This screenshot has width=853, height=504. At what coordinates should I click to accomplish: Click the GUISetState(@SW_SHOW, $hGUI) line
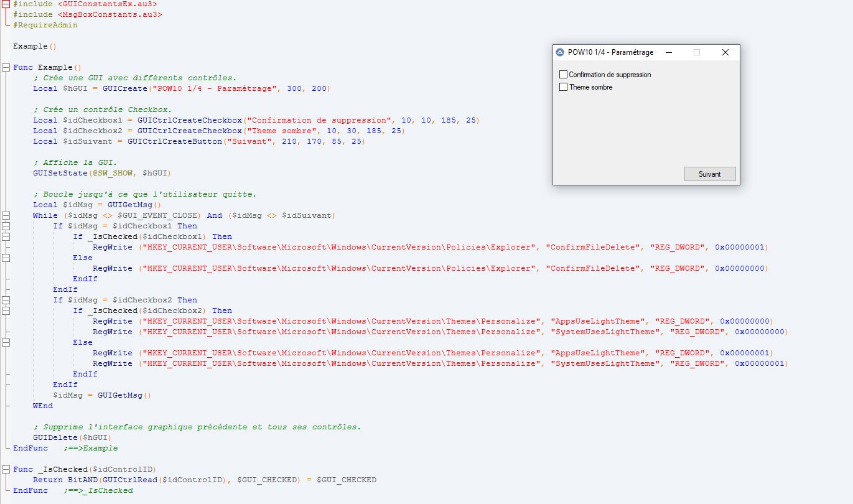tap(101, 173)
